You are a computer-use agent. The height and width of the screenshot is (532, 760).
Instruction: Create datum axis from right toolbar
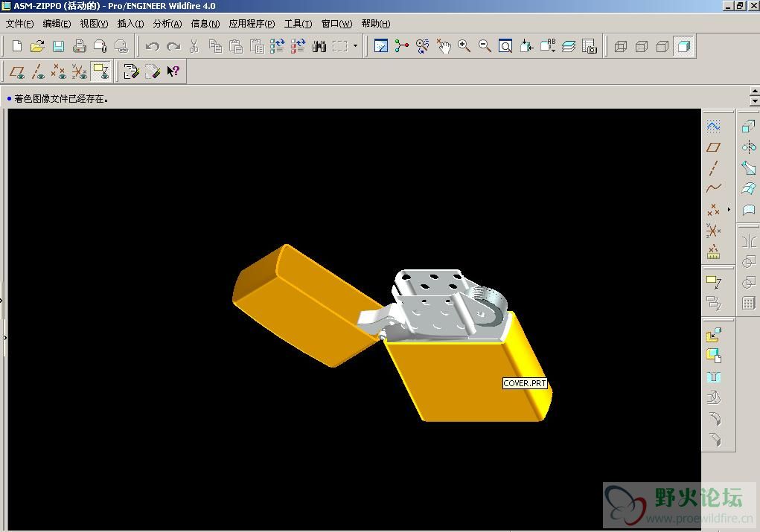tap(713, 168)
